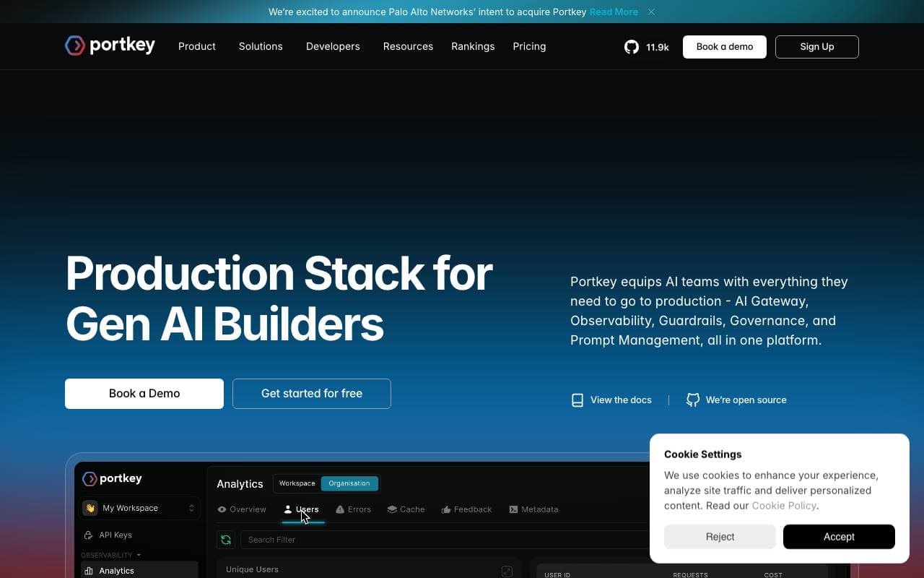Click the USER ID column header

tap(557, 575)
